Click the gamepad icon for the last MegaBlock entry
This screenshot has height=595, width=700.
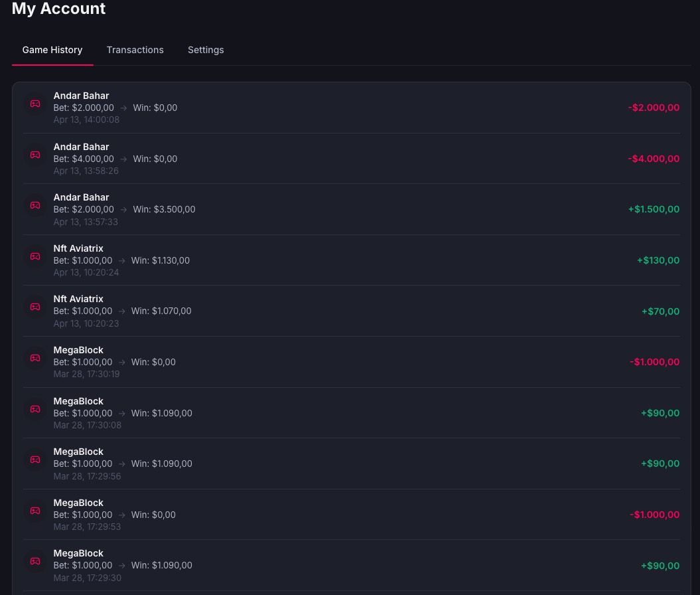pos(35,561)
